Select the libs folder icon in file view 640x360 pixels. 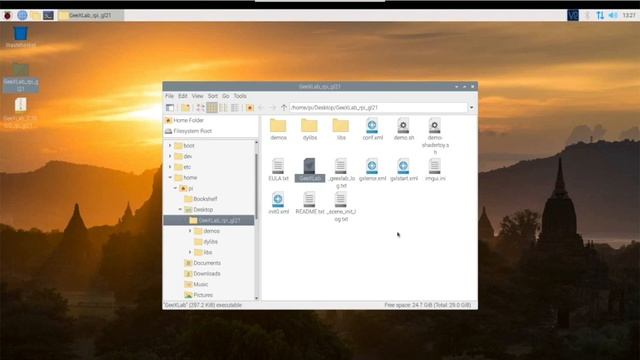[x=341, y=129]
